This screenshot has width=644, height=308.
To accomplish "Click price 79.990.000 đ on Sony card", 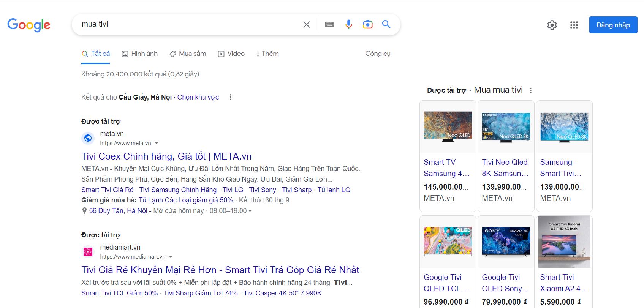I will click(505, 302).
